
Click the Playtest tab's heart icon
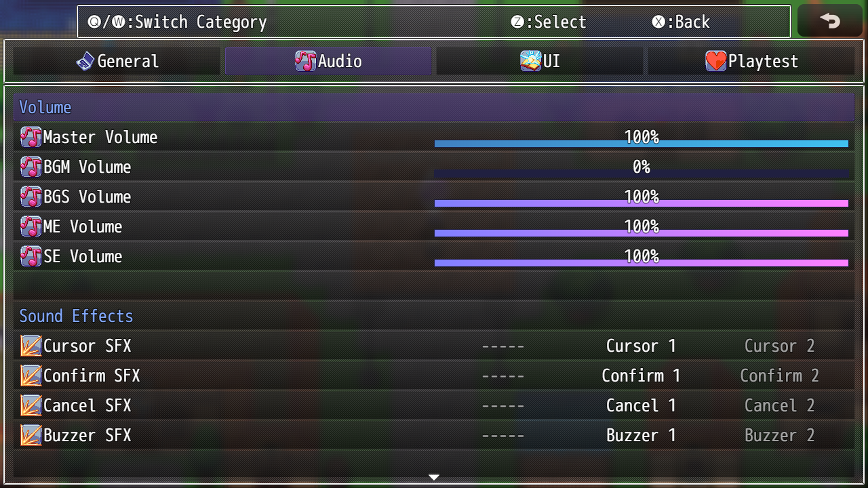point(715,61)
